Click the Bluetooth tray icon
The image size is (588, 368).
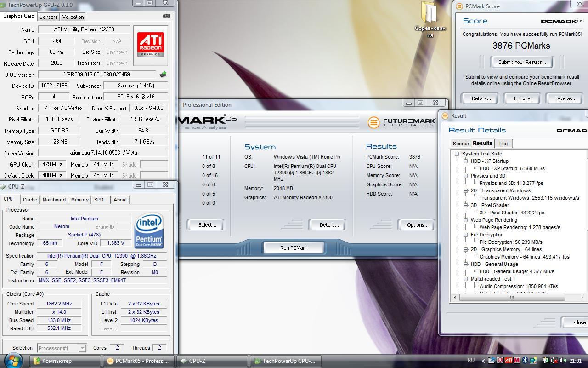tap(525, 361)
